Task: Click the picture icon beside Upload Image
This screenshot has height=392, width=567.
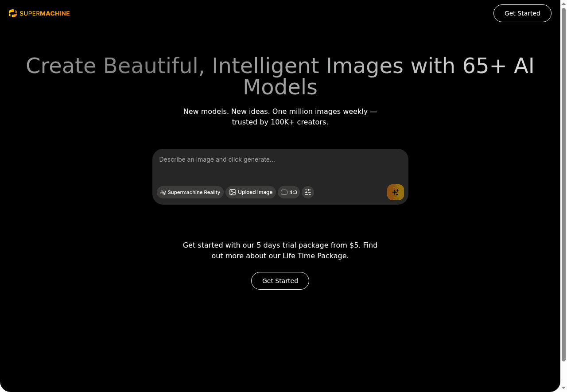Action: point(233,192)
